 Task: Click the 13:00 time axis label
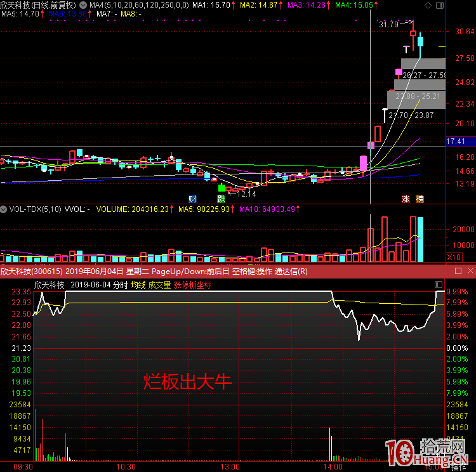(230, 466)
